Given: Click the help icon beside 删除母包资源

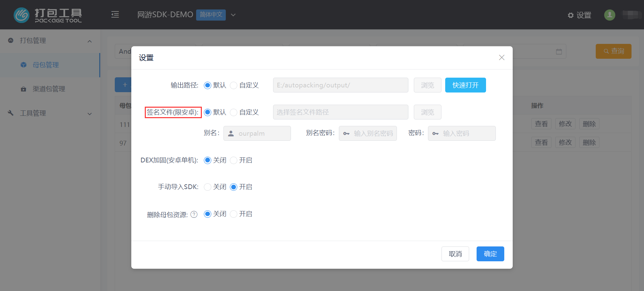Looking at the screenshot, I should click(x=194, y=214).
